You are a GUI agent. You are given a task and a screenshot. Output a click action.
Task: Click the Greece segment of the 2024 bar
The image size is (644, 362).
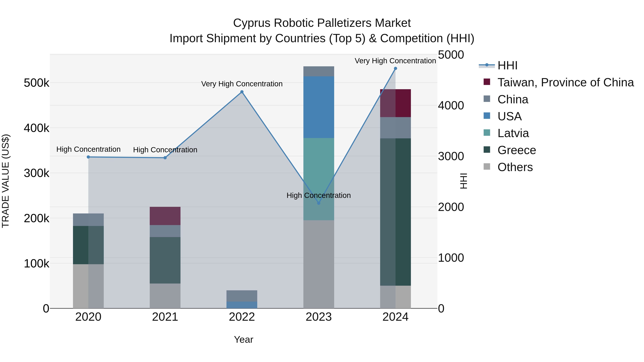[396, 212]
